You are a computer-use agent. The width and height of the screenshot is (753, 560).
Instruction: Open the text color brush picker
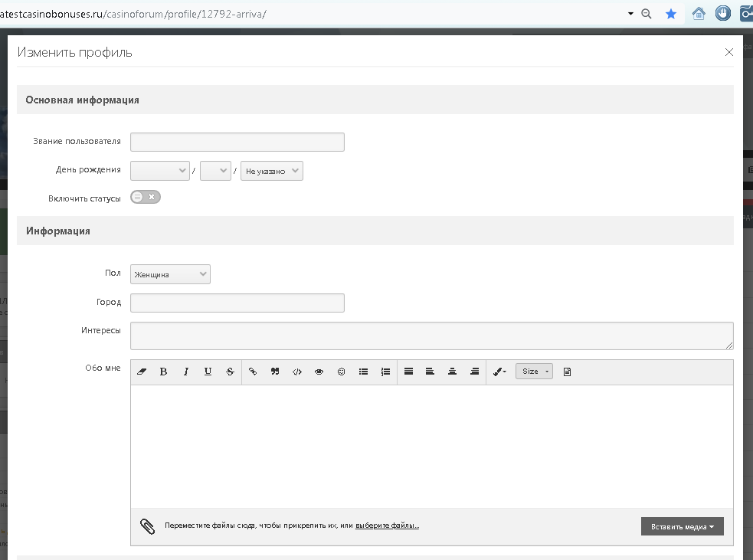(499, 372)
